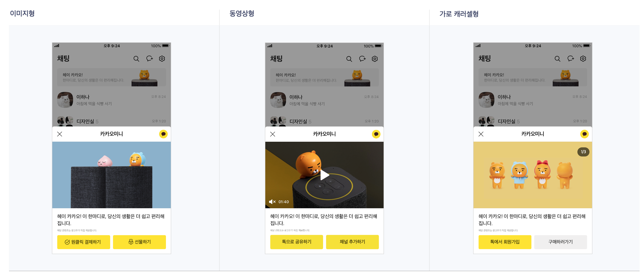Viewport: 644px width, 277px height.
Task: Click yellow KakaoTalk icon in image-type header
Action: click(x=163, y=134)
